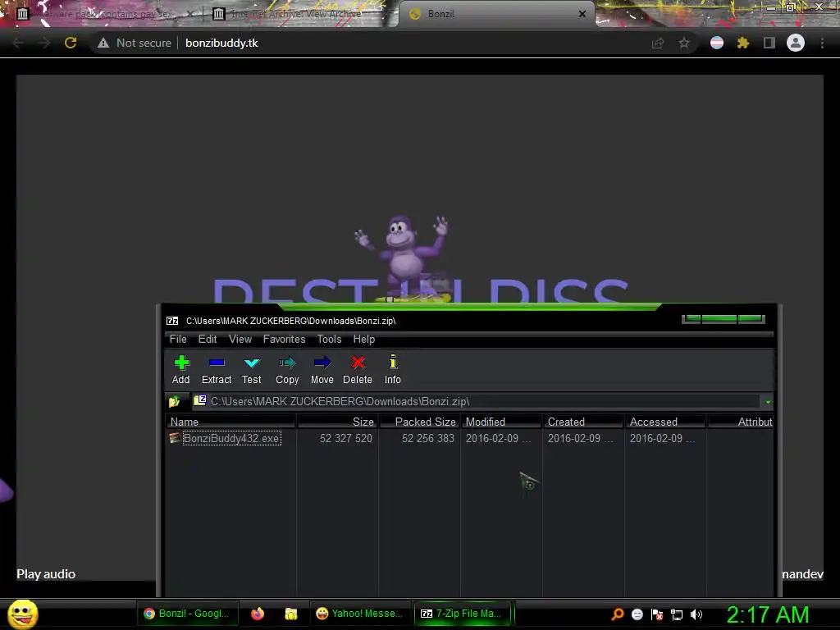Close the Bonzi! browser tab
840x630 pixels.
(x=582, y=14)
